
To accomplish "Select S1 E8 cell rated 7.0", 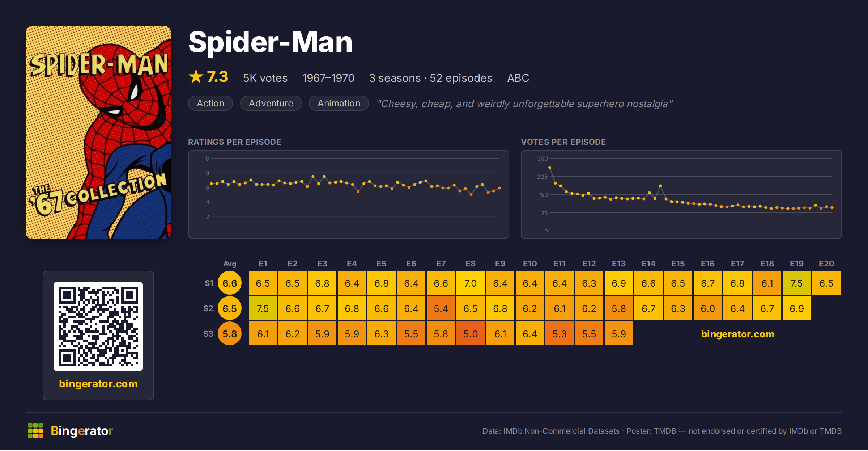I will tap(471, 283).
